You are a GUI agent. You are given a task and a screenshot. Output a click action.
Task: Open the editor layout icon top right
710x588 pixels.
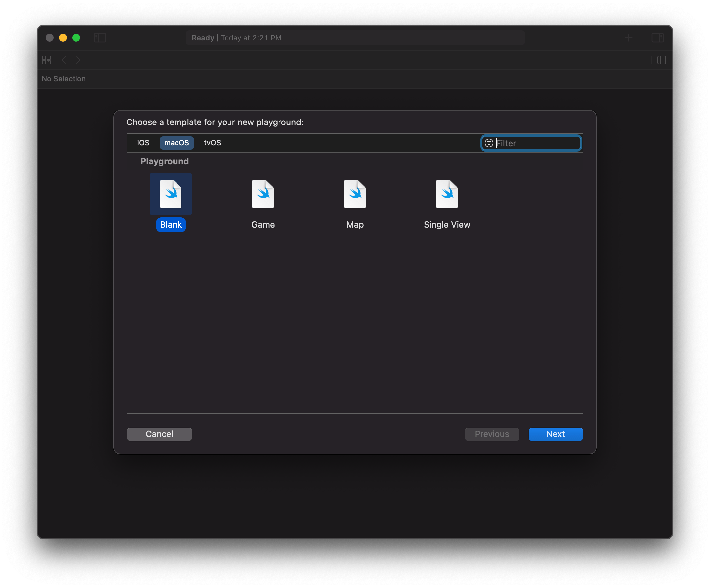coord(658,38)
